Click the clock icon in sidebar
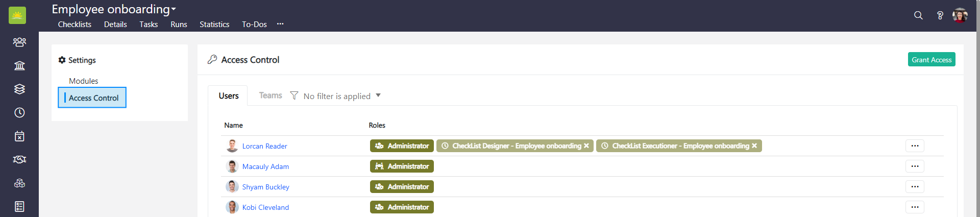Viewport: 980px width, 217px height. [x=19, y=112]
